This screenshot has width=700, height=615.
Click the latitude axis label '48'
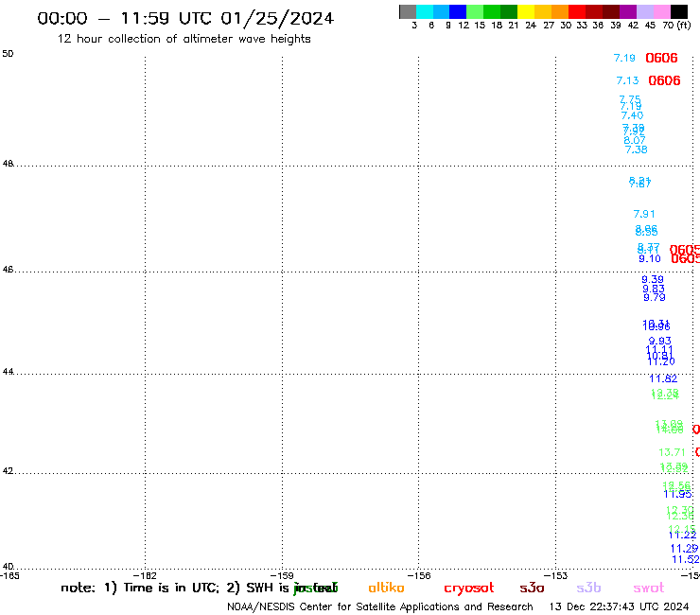pyautogui.click(x=8, y=164)
